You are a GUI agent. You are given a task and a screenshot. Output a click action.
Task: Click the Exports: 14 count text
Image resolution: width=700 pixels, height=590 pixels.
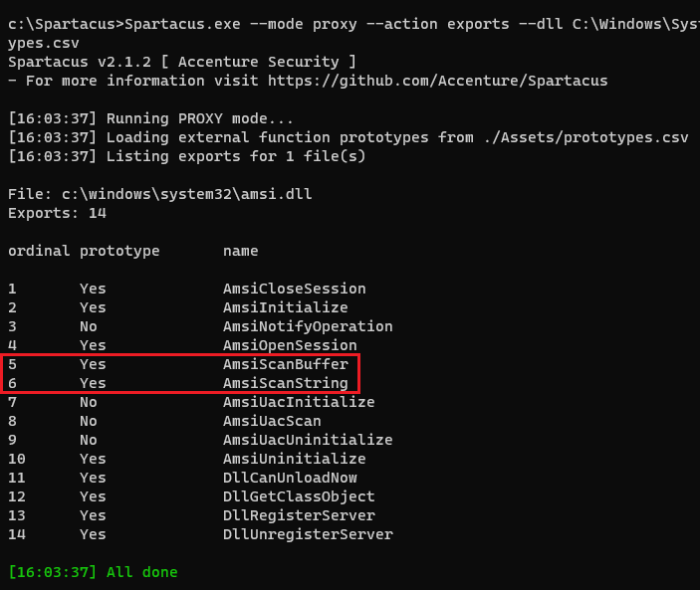coord(57,213)
